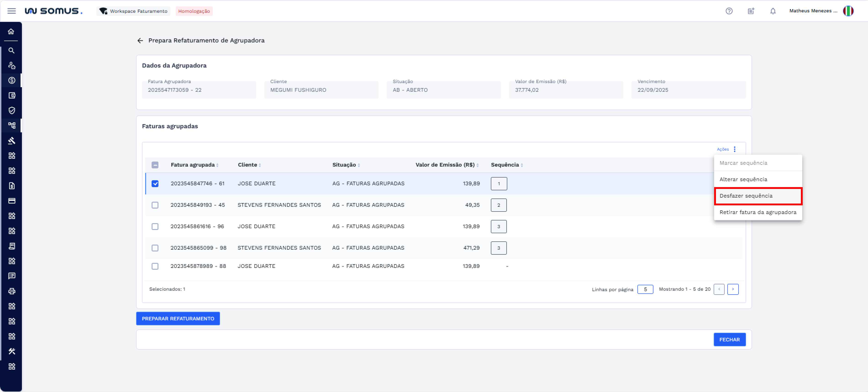Screen dimensions: 868x392
Task: Check the 2023545849193 - 45 invoice row
Action: 155,205
